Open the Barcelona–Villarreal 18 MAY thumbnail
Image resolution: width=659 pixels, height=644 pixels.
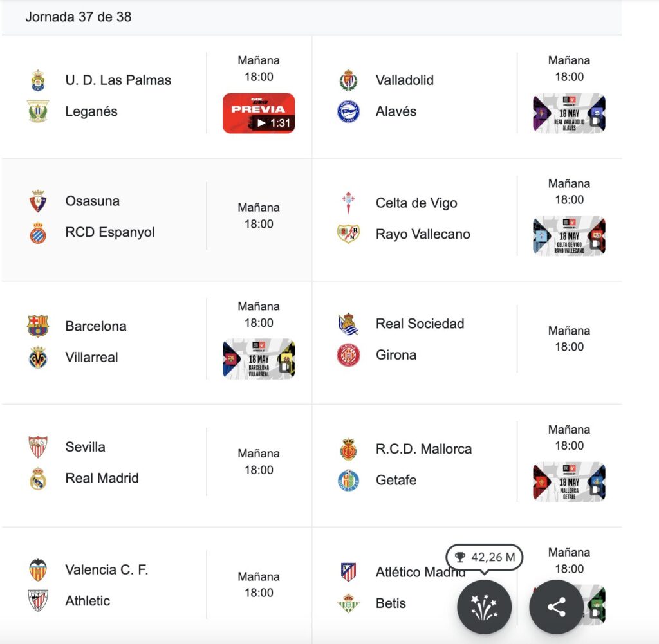259,359
